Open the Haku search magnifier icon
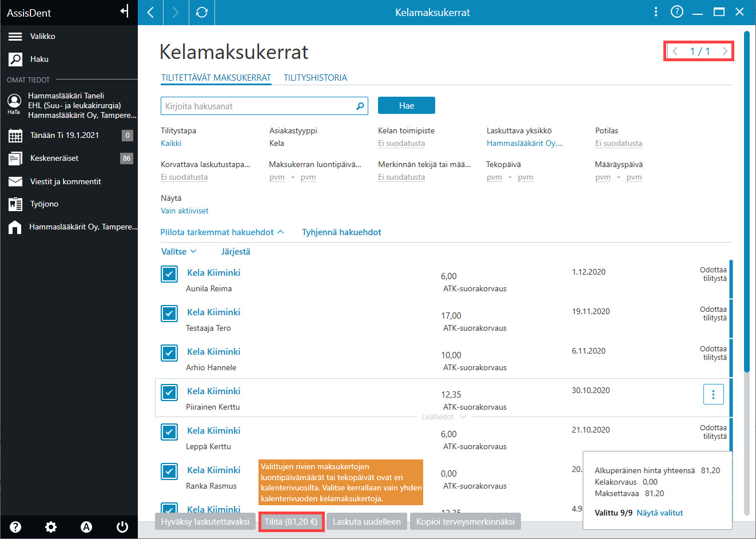Screen dimensions: 756x539 point(15,59)
